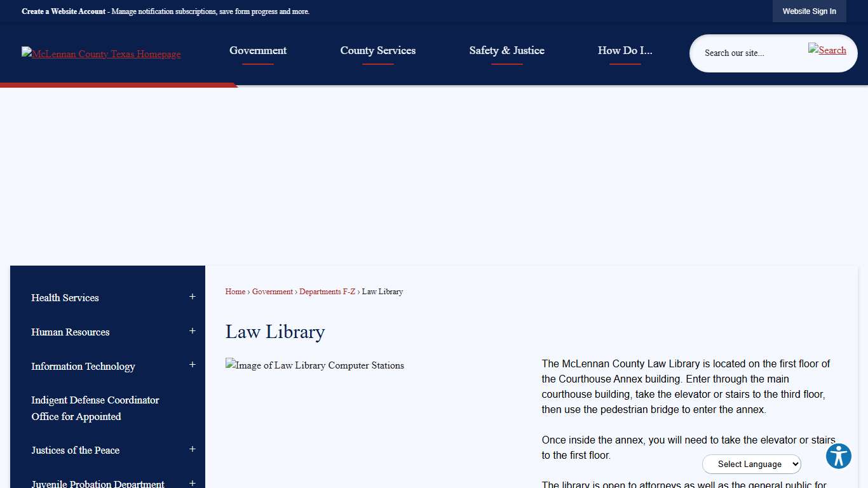Open the Safety & Justice menu

(506, 50)
